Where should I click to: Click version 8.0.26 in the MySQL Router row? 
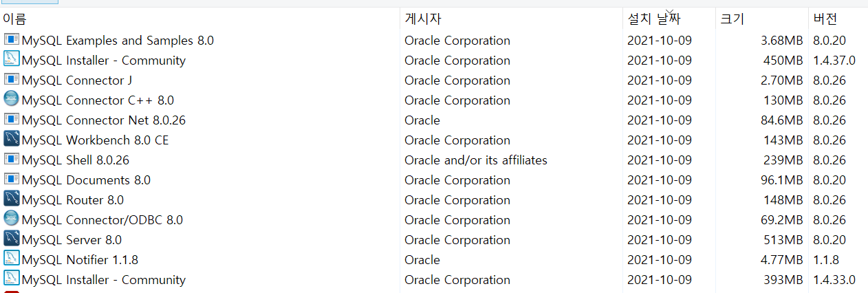[829, 200]
